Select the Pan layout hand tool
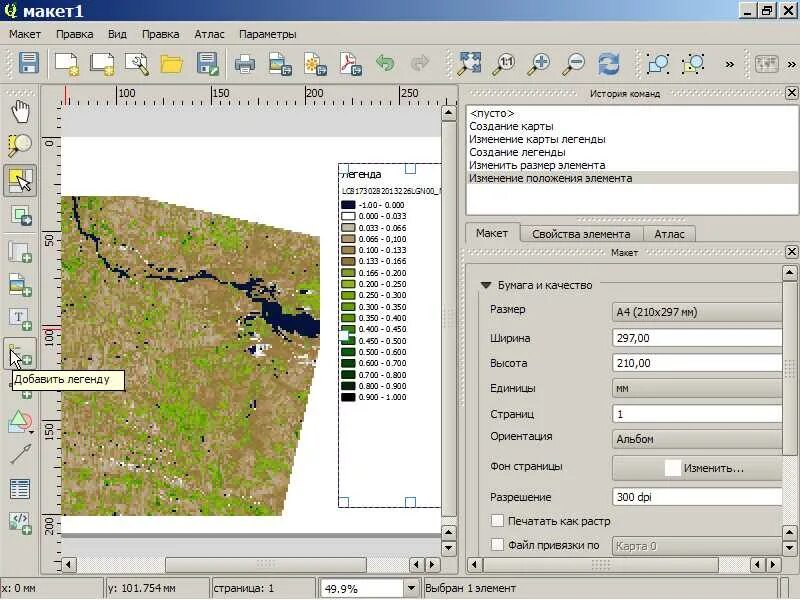 20,110
